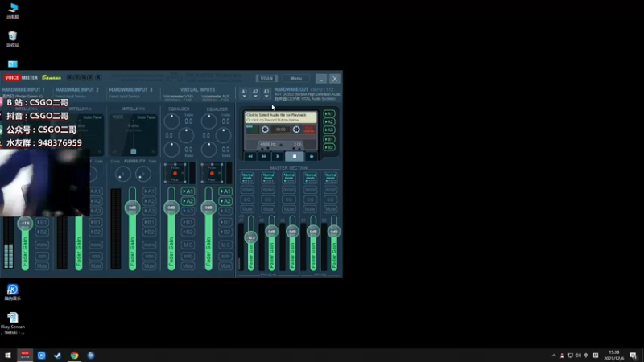
Task: Click the tray volume speaker icon
Action: [x=578, y=356]
